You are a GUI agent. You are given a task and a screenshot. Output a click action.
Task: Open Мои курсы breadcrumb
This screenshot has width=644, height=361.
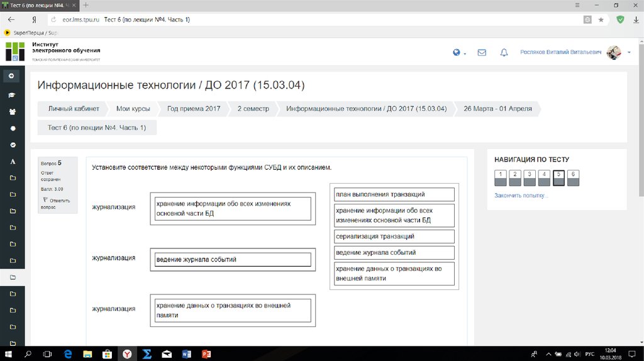pyautogui.click(x=133, y=108)
